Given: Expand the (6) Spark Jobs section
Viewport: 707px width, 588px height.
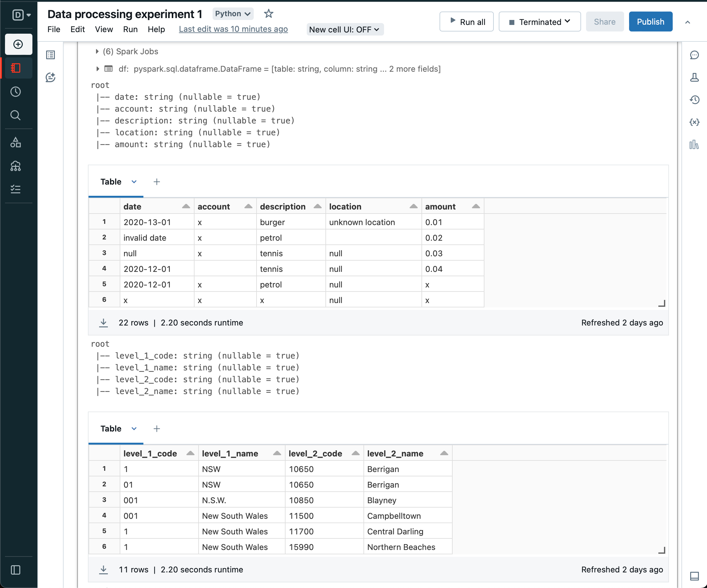Looking at the screenshot, I should click(97, 51).
